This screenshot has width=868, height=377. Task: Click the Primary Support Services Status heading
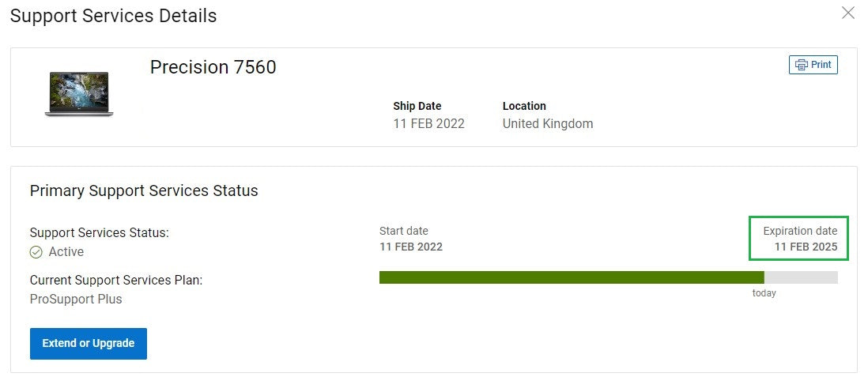pos(144,190)
